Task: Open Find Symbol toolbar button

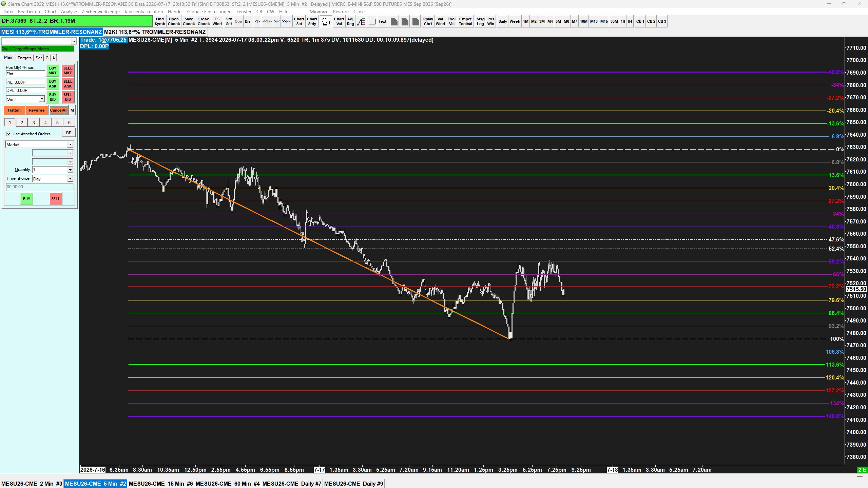Action: pyautogui.click(x=160, y=22)
